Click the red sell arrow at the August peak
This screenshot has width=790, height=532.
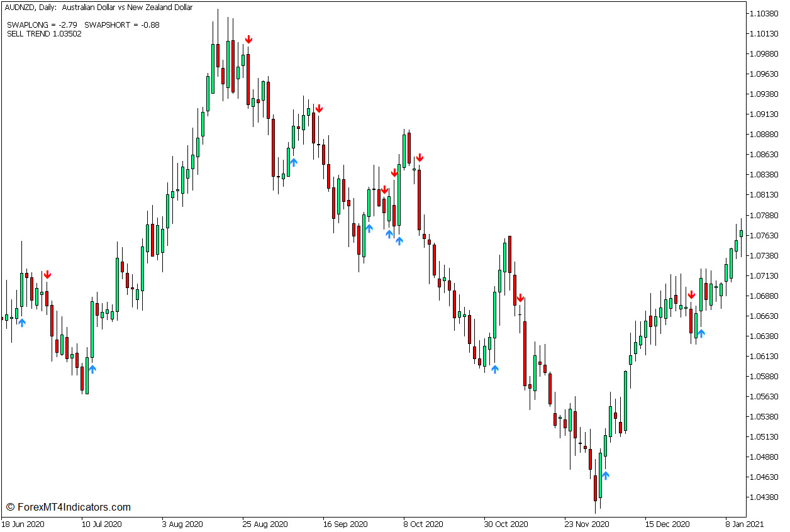[x=250, y=38]
